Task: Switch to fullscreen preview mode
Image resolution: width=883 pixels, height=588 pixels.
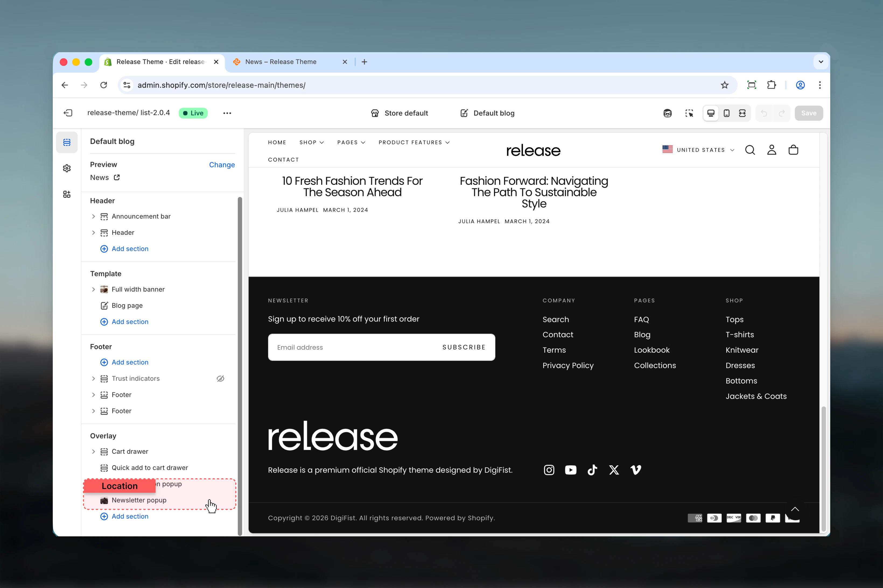Action: click(x=742, y=113)
